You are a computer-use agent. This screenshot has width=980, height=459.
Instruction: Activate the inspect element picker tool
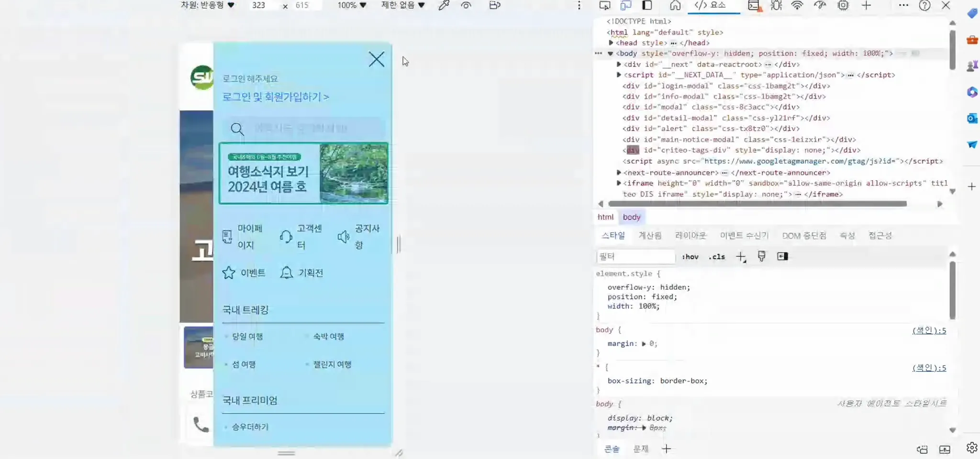[x=605, y=5]
